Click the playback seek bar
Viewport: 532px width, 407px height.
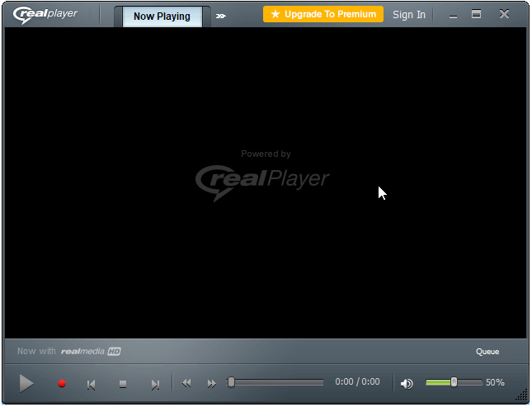pyautogui.click(x=278, y=382)
